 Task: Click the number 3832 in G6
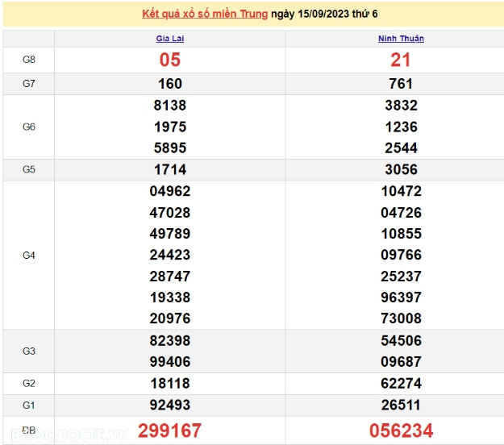point(401,106)
